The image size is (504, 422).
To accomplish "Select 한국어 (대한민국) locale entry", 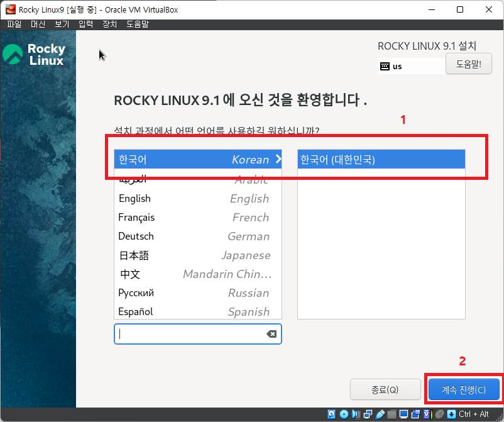I will click(381, 159).
